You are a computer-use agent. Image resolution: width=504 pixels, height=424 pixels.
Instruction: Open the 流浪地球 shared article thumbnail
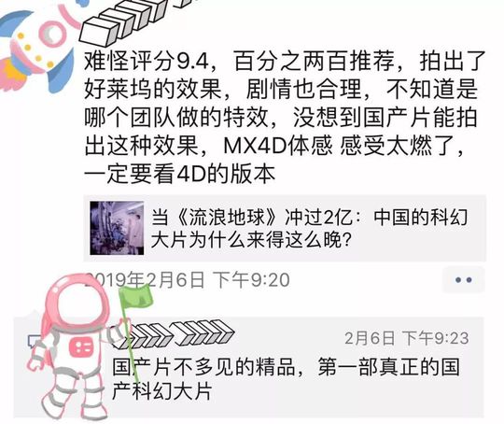[117, 228]
